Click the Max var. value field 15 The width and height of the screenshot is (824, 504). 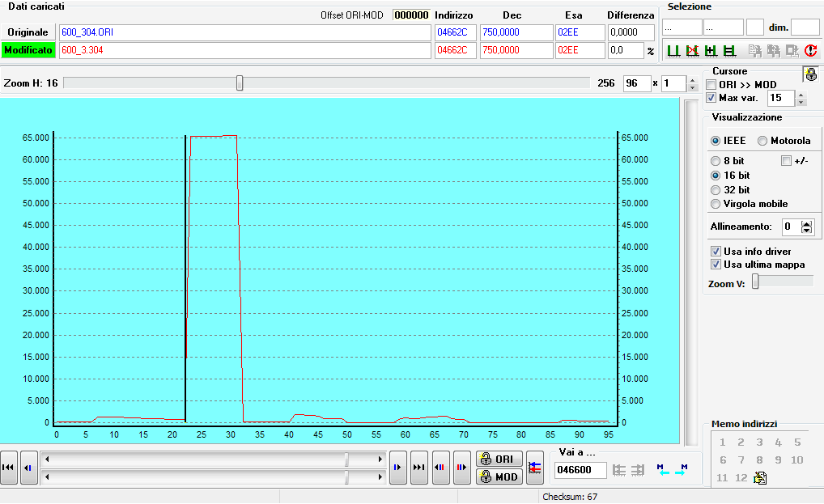point(780,98)
